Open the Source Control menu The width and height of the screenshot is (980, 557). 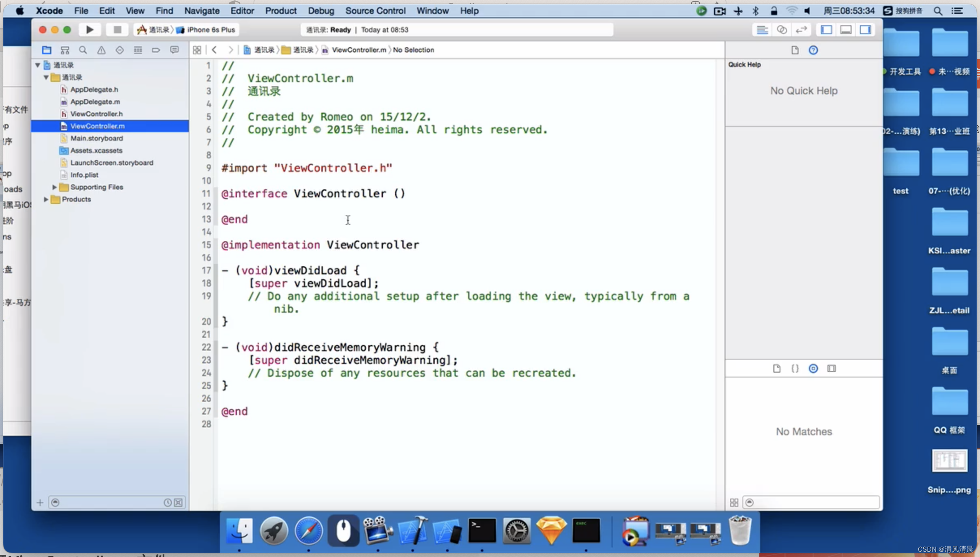[375, 11]
